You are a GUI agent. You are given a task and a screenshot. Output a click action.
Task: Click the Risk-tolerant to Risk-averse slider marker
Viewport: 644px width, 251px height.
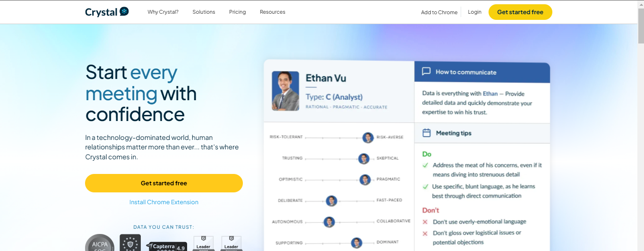coord(368,138)
